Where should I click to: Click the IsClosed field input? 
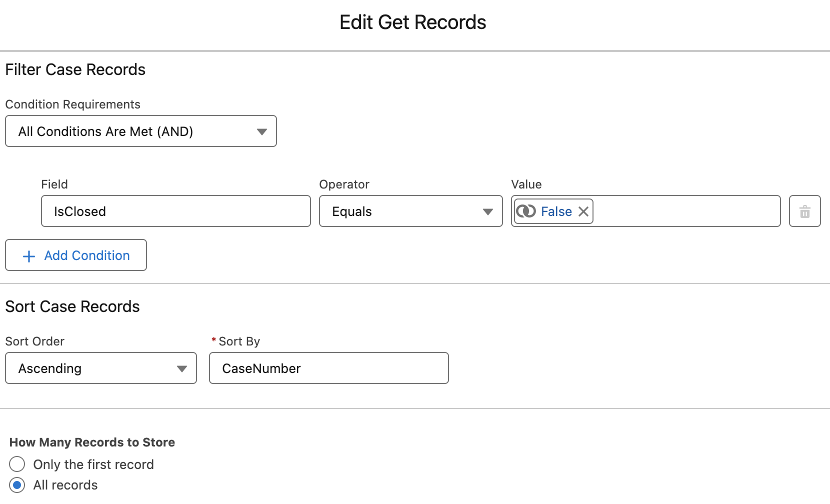tap(175, 211)
